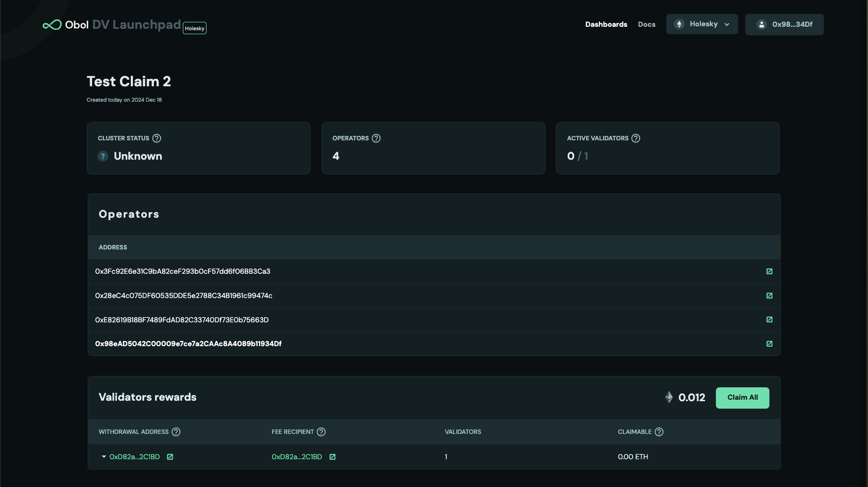Click the Cluster Status help icon
868x487 pixels.
coord(157,138)
